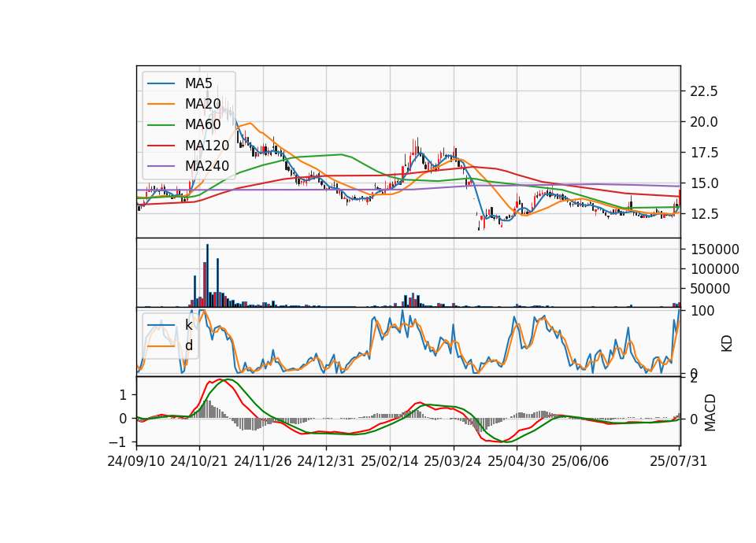
Task: Click the 100000 volume axis label
Action: point(715,269)
